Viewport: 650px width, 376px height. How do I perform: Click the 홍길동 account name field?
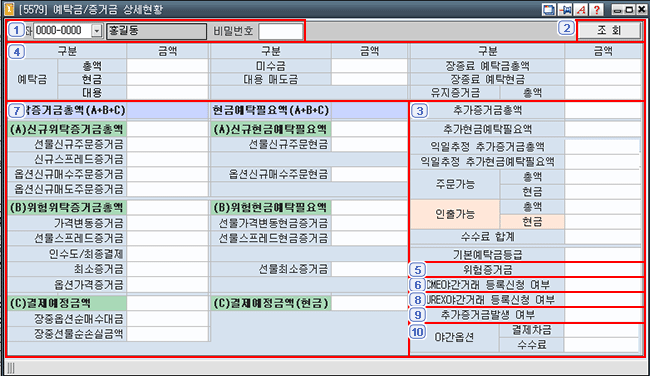(156, 31)
